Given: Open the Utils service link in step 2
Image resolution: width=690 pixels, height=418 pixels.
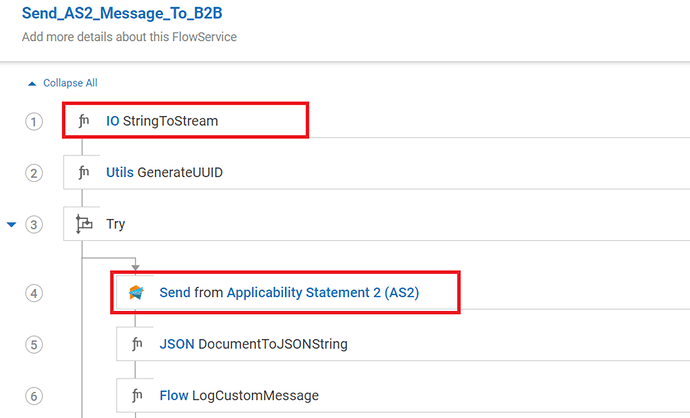Looking at the screenshot, I should coord(119,173).
